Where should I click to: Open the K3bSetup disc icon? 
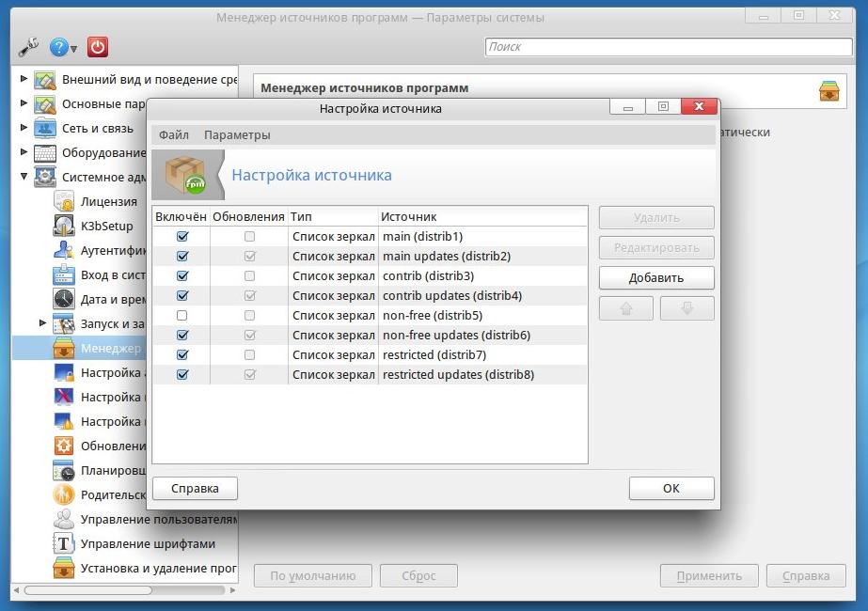(64, 226)
